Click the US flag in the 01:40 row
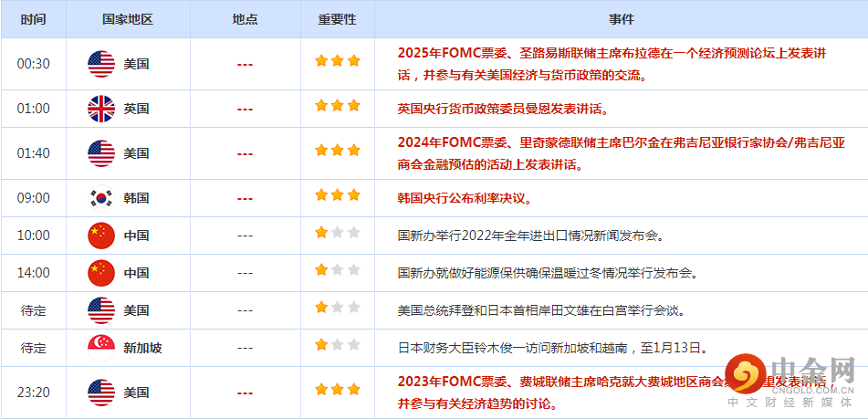The image size is (868, 419). click(x=101, y=153)
